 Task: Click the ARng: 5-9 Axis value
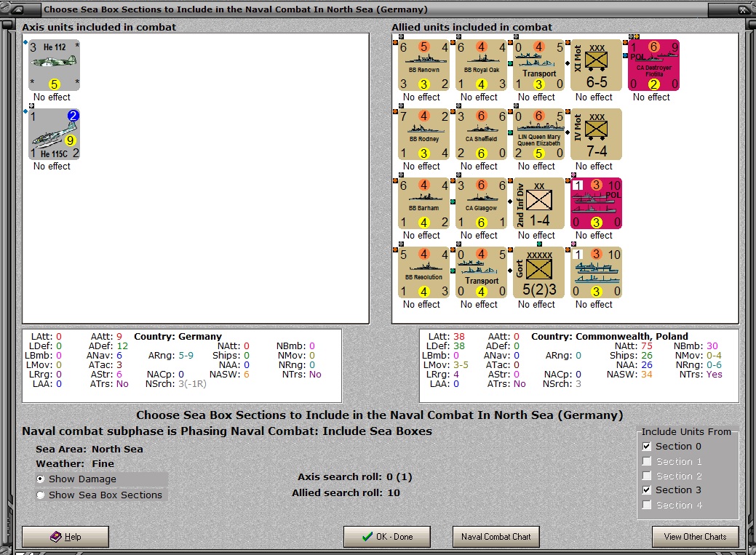pyautogui.click(x=171, y=356)
